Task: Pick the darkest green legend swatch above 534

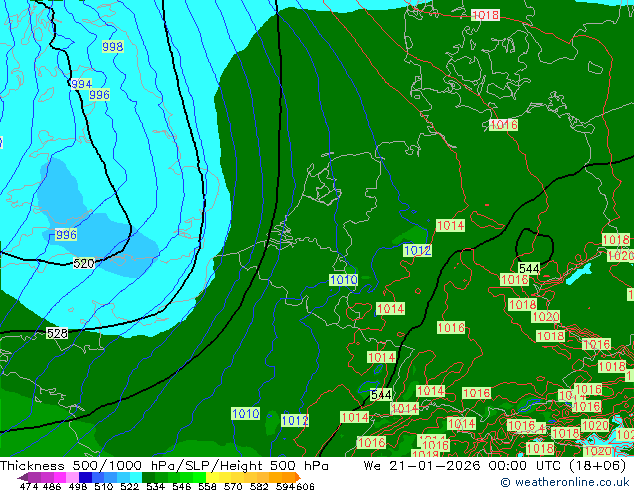Action: [x=149, y=477]
